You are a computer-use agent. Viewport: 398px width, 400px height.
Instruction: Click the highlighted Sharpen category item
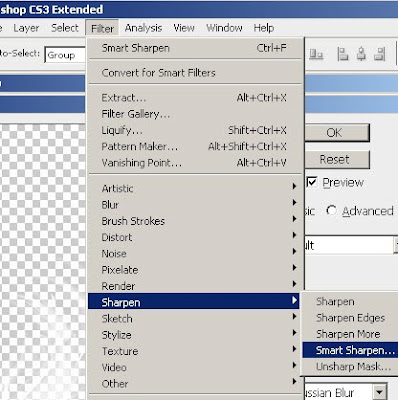coord(194,302)
